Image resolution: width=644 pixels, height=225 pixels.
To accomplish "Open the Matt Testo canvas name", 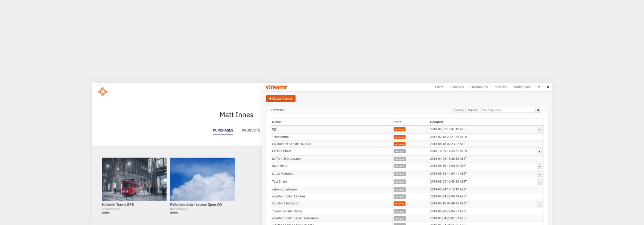I will (x=279, y=166).
